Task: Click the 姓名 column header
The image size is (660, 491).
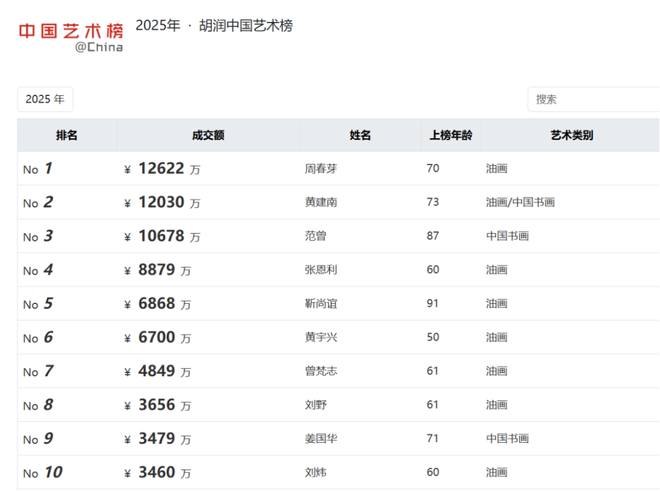Action: (360, 135)
